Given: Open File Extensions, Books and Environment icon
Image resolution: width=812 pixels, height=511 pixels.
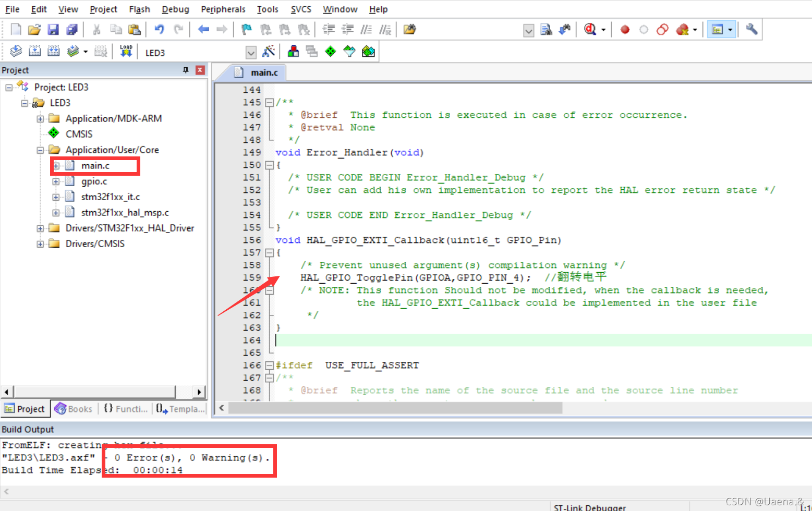Looking at the screenshot, I should tap(294, 51).
